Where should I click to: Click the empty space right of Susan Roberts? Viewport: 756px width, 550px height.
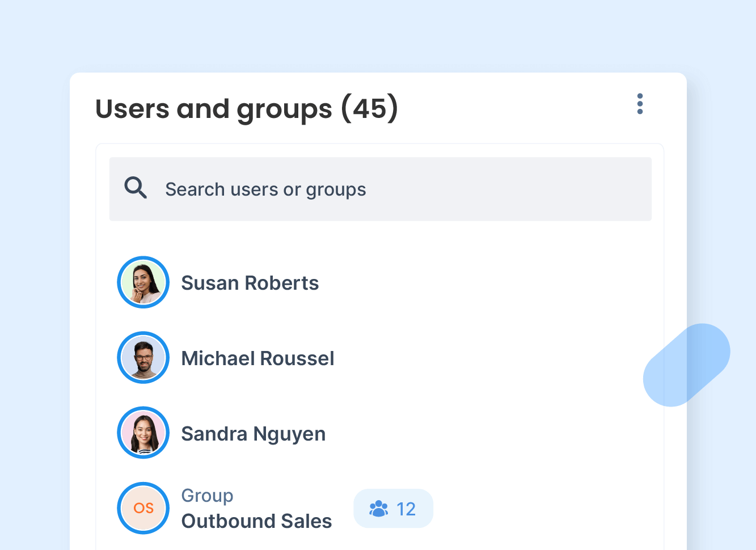click(482, 283)
